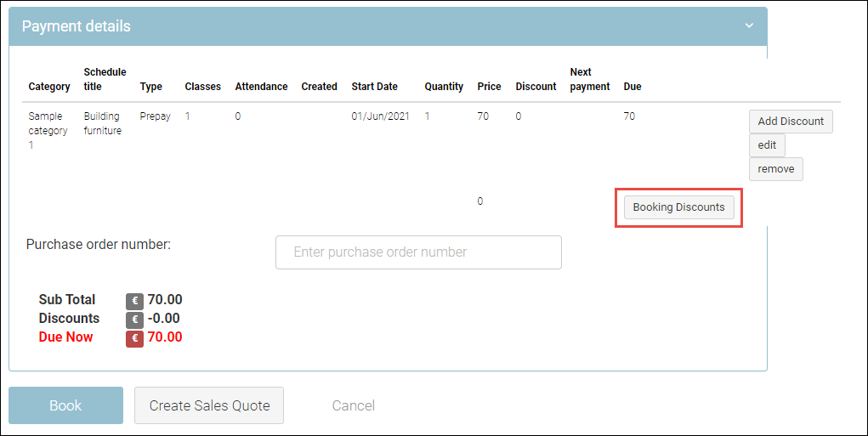The image size is (868, 436).
Task: Click Create Sales Quote
Action: tap(209, 405)
